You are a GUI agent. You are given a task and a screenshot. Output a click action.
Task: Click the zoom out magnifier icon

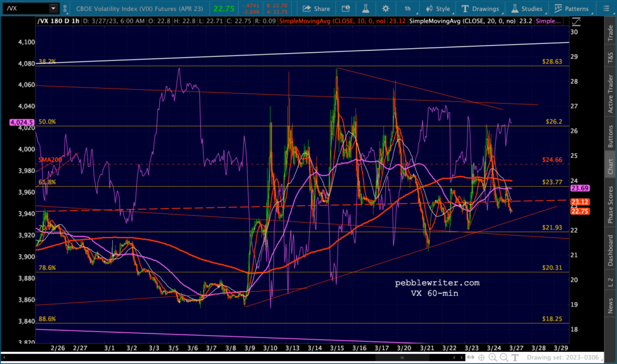pos(504,358)
